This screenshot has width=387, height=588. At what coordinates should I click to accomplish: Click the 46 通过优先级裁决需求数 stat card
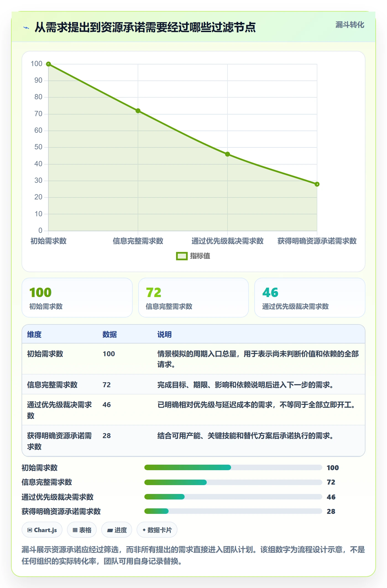[x=310, y=298]
